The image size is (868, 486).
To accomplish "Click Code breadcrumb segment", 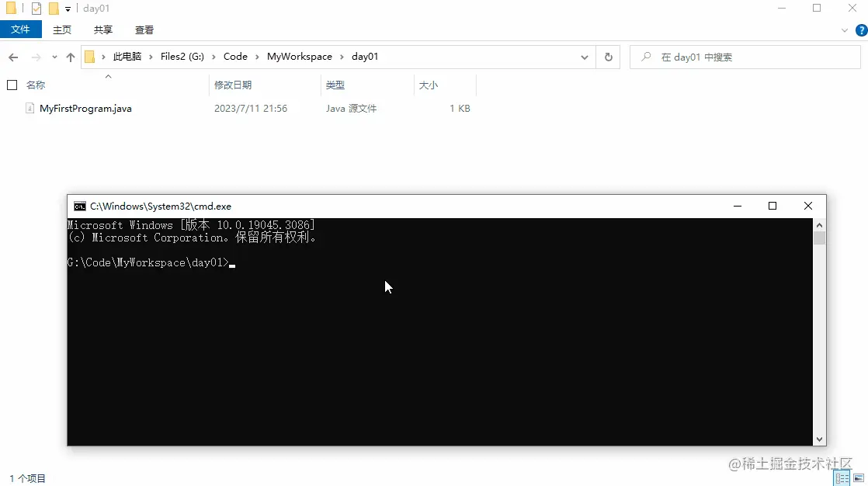I will click(235, 57).
